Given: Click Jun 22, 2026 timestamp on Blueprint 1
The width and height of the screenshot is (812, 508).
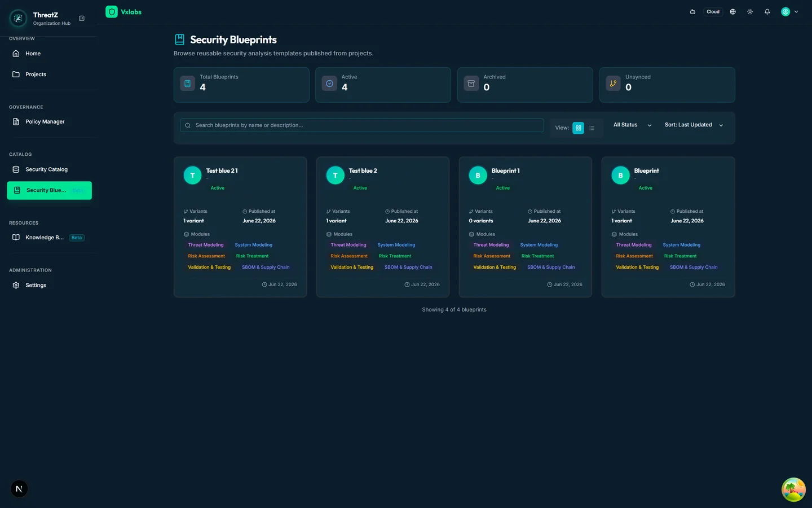Looking at the screenshot, I should click(x=564, y=284).
